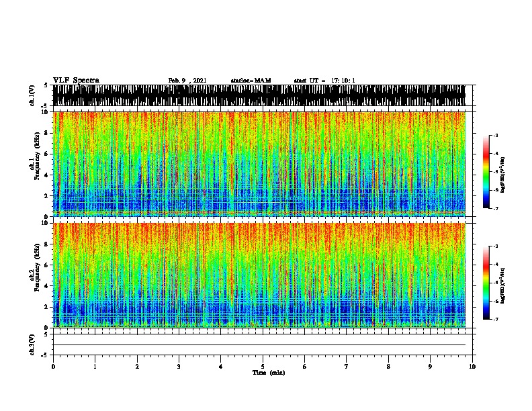Click the ch.1 voltage waveform strip
Screen dimensions: 532x411
point(259,95)
